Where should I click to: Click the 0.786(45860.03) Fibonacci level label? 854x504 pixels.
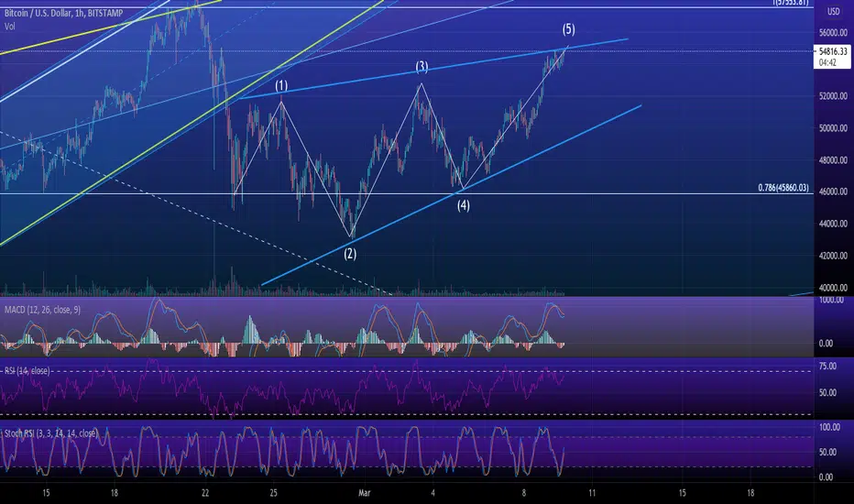[x=783, y=188]
